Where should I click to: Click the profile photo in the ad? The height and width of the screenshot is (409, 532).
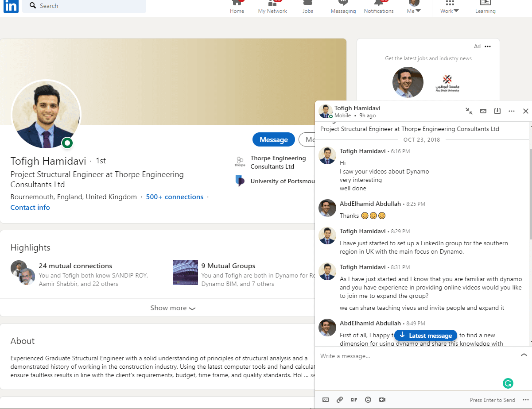(408, 82)
